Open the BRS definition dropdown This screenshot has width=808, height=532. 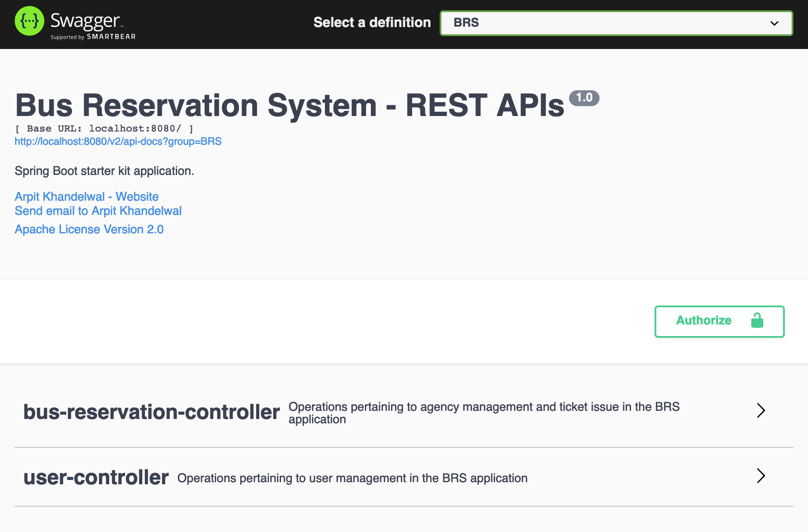tap(616, 23)
